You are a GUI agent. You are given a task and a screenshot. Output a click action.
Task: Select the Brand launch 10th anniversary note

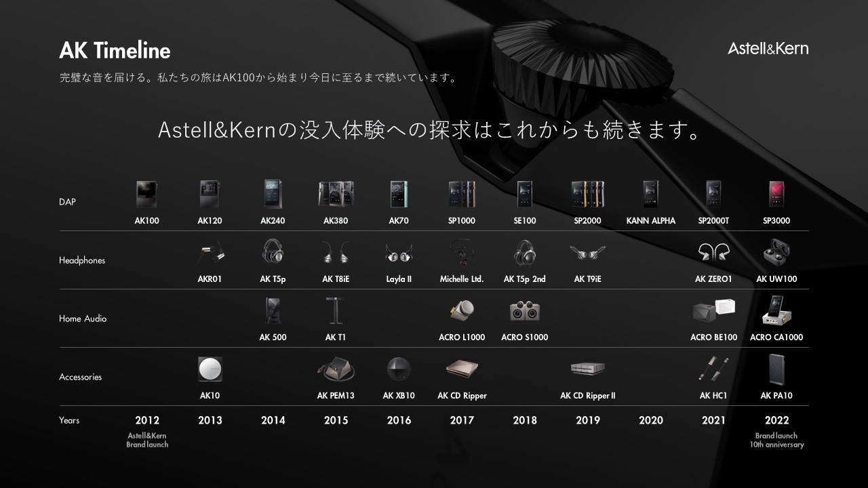pyautogui.click(x=776, y=440)
